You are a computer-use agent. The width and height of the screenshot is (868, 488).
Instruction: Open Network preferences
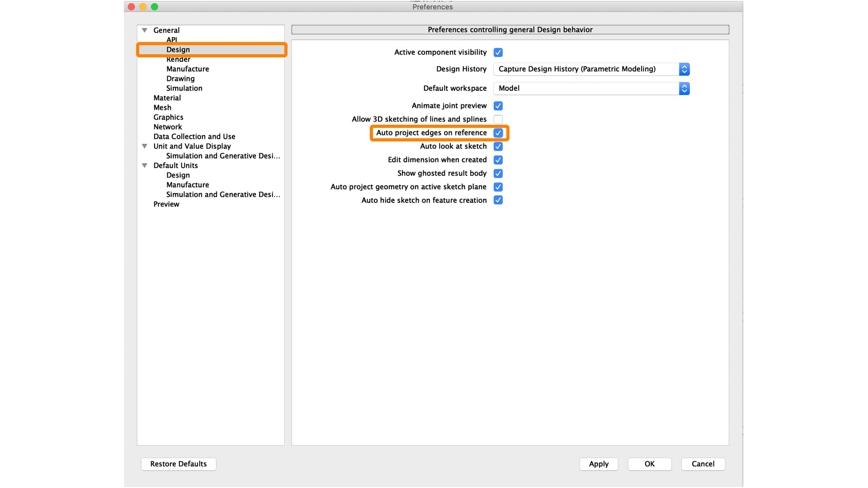[168, 127]
